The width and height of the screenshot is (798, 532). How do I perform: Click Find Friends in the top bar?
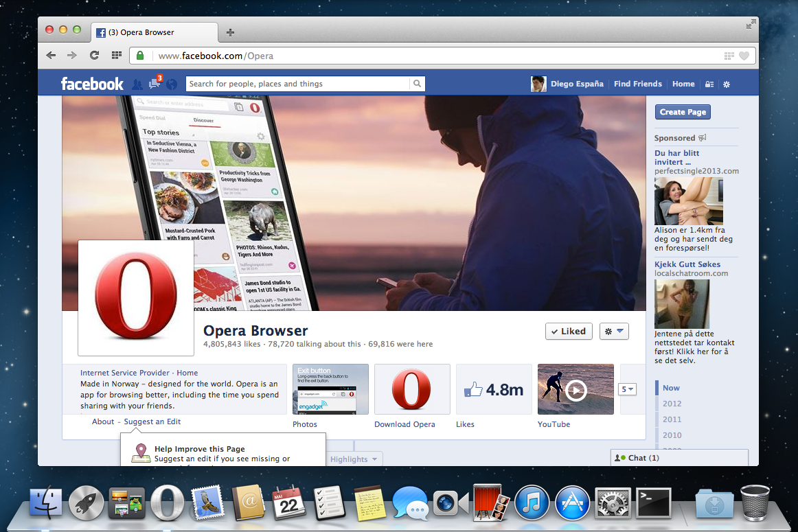point(638,84)
